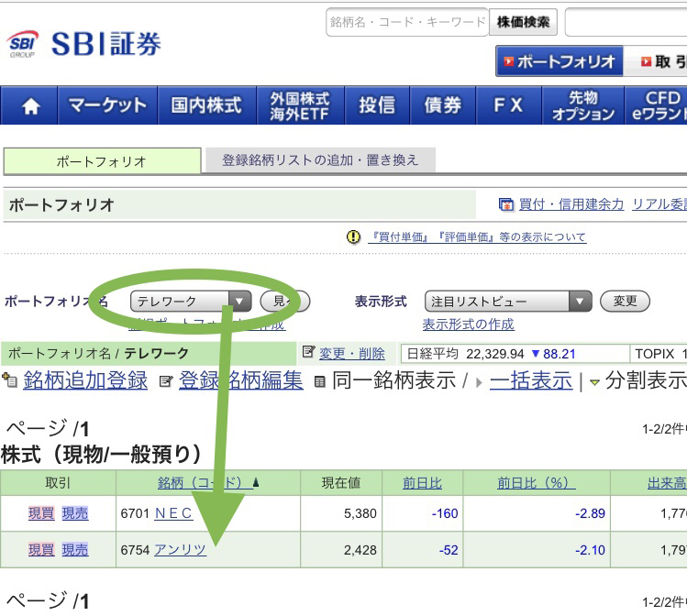Click the TOPIX index label
Viewport: 687px width, 616px height.
[655, 354]
